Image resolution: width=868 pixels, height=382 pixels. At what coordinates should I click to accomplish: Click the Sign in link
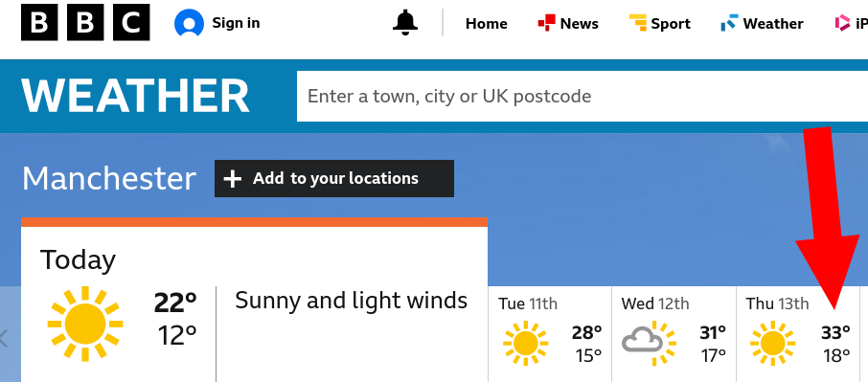pyautogui.click(x=217, y=23)
